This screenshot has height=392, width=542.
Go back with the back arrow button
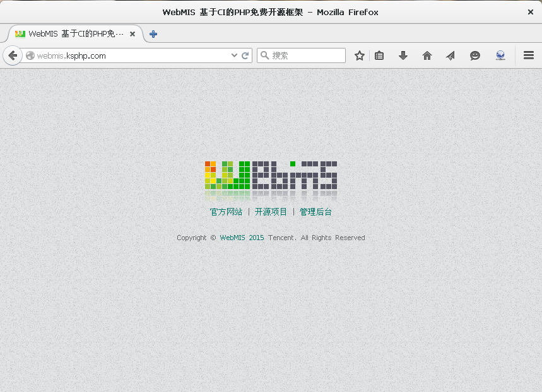coord(13,55)
